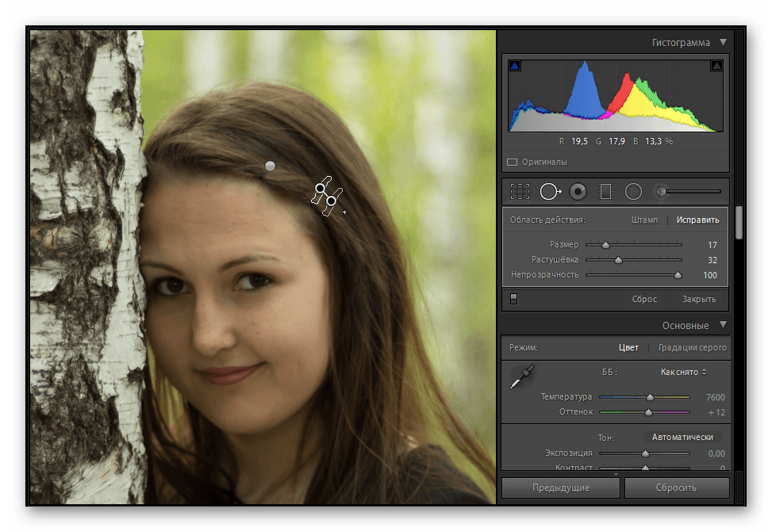Screen dimensions: 772x532
Task: Toggle highlight clipping indicator in histogram
Action: pyautogui.click(x=716, y=66)
